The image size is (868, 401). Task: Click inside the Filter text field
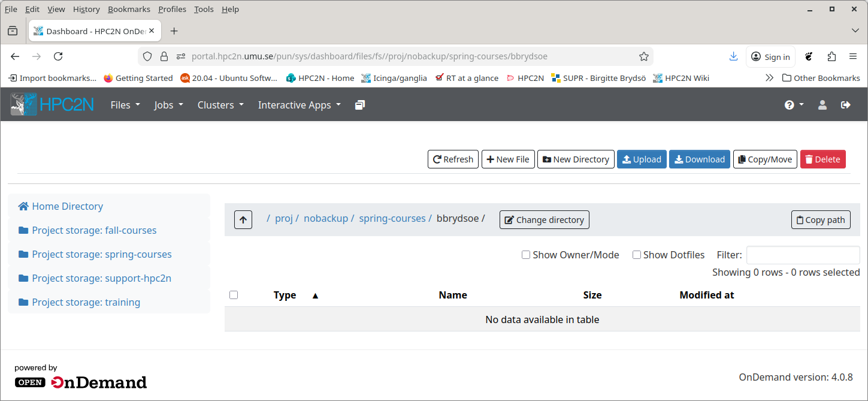pos(803,255)
